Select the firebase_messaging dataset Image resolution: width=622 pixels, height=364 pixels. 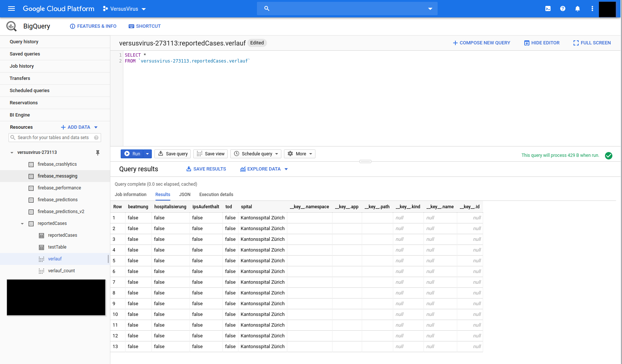55,176
